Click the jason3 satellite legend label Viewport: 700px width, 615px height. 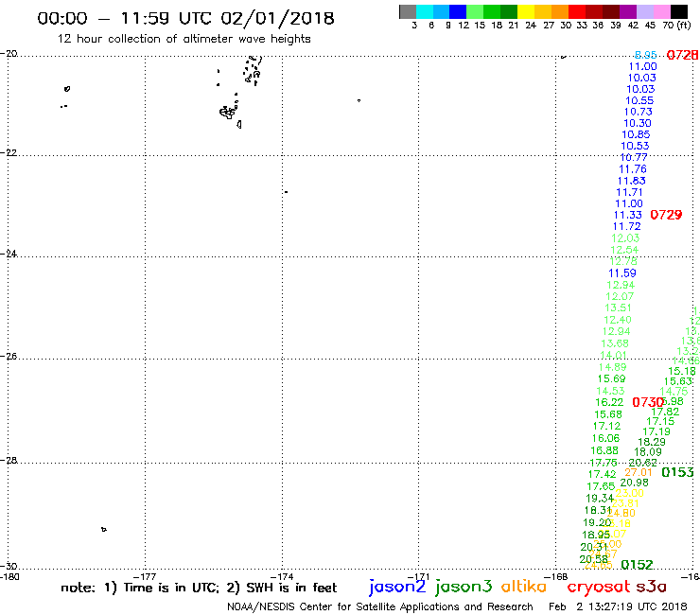[x=464, y=587]
